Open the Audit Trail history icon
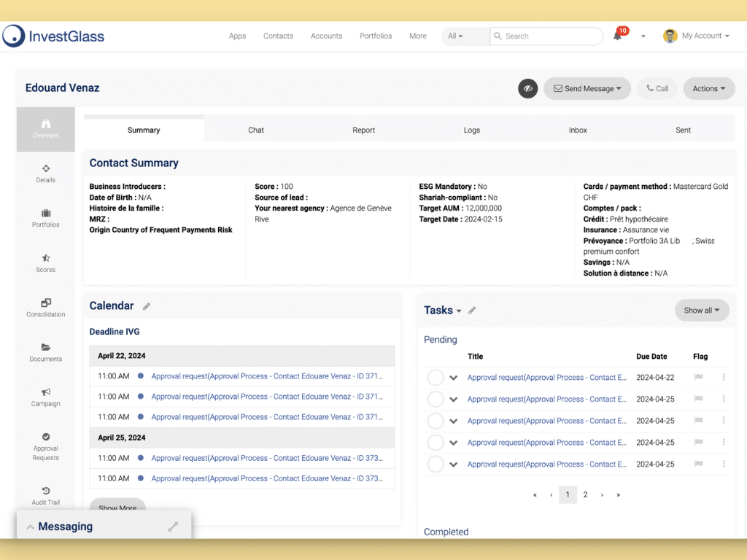This screenshot has height=560, width=747. coord(46,491)
